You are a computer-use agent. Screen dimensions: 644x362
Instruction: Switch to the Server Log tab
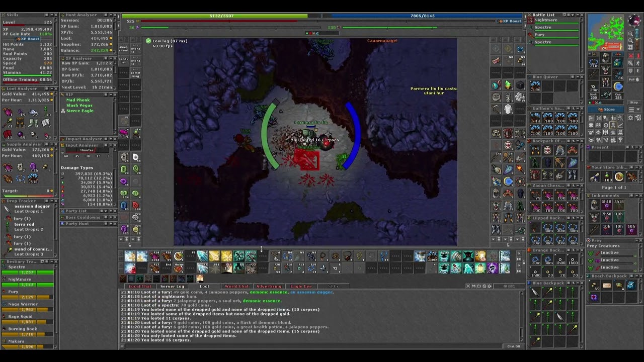click(172, 286)
